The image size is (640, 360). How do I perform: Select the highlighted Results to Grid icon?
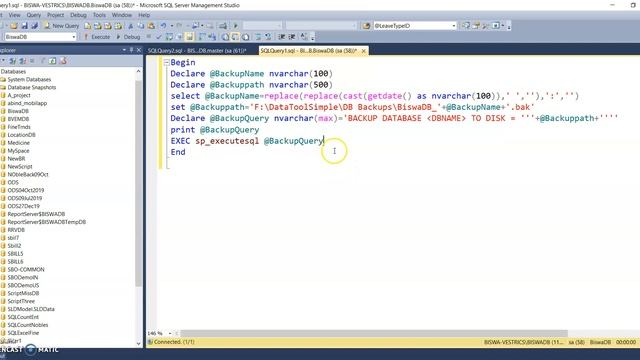coord(235,37)
